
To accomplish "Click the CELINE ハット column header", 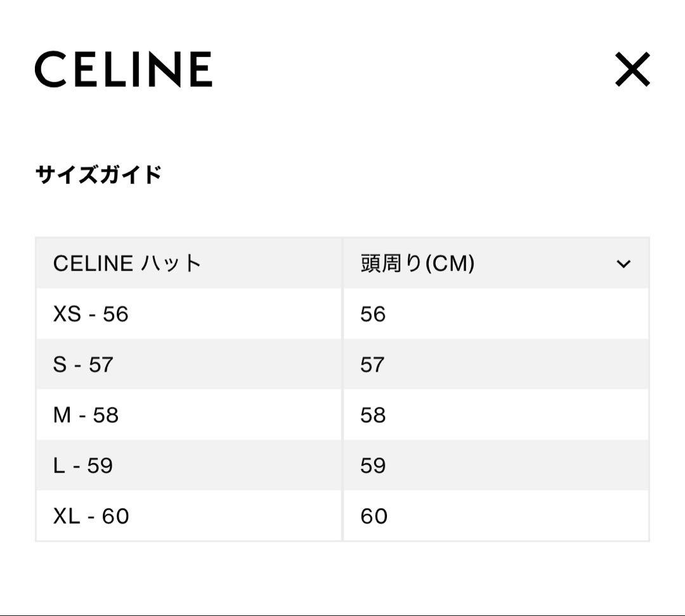I will 127,263.
